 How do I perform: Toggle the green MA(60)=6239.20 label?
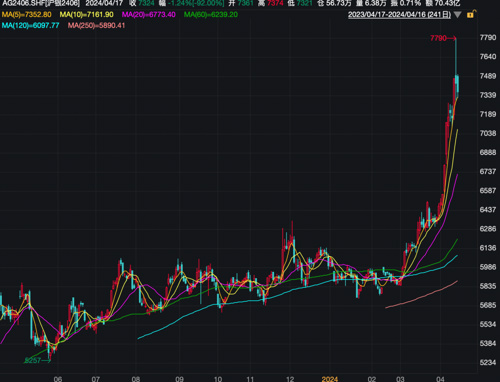coord(211,15)
